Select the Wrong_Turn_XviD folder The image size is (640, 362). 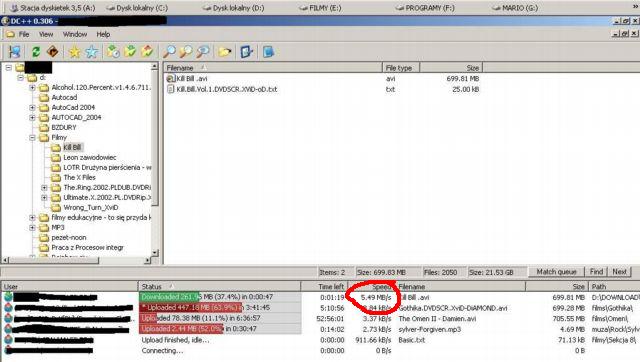(91, 208)
